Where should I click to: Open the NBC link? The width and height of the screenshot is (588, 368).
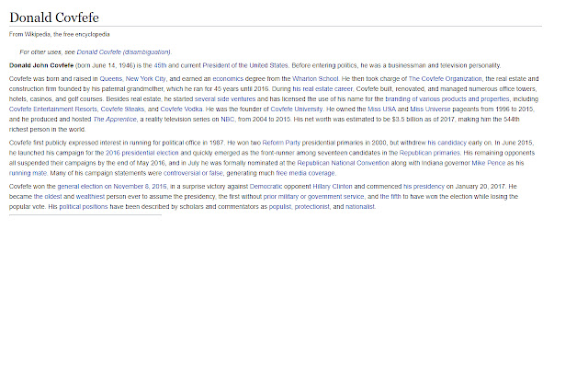(x=228, y=120)
